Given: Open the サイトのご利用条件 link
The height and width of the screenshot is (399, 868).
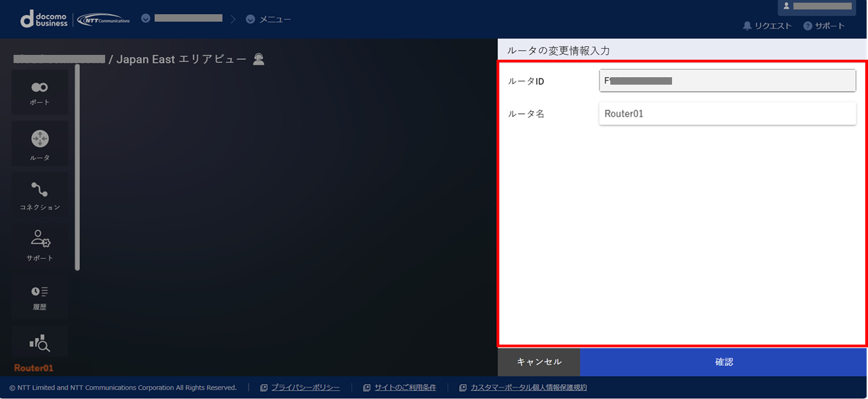Looking at the screenshot, I should [405, 387].
